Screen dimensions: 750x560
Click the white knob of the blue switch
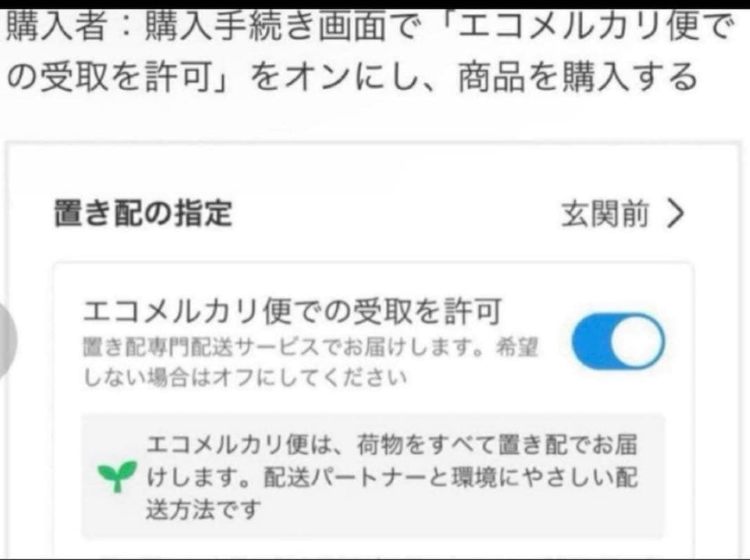(x=637, y=341)
